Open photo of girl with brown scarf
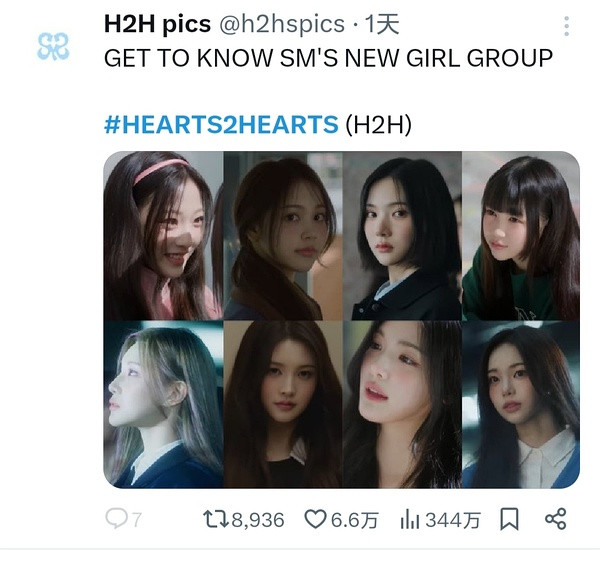 click(283, 236)
